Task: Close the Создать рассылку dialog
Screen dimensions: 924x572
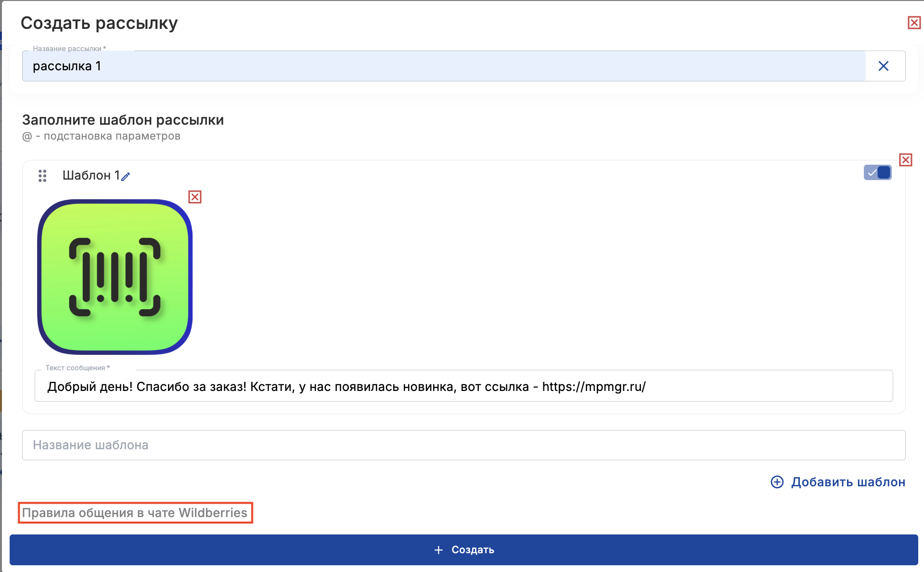Action: pyautogui.click(x=914, y=23)
